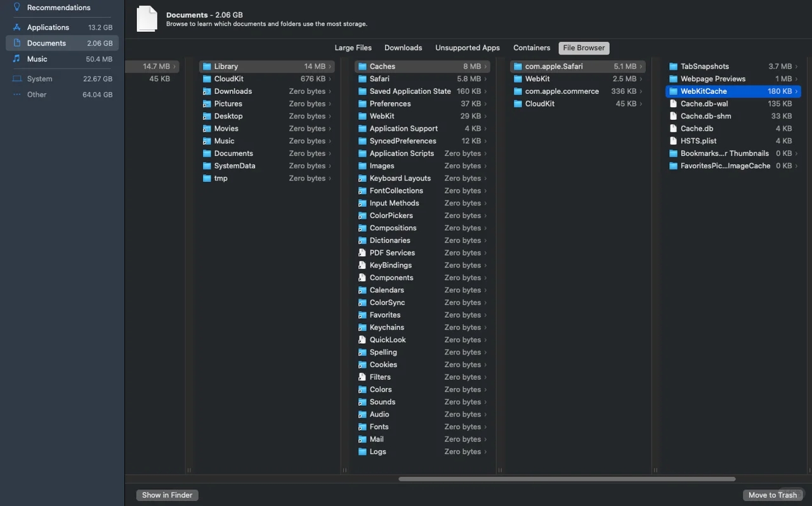Click the CloudKit folder icon under Library
The image size is (812, 506).
click(x=207, y=79)
